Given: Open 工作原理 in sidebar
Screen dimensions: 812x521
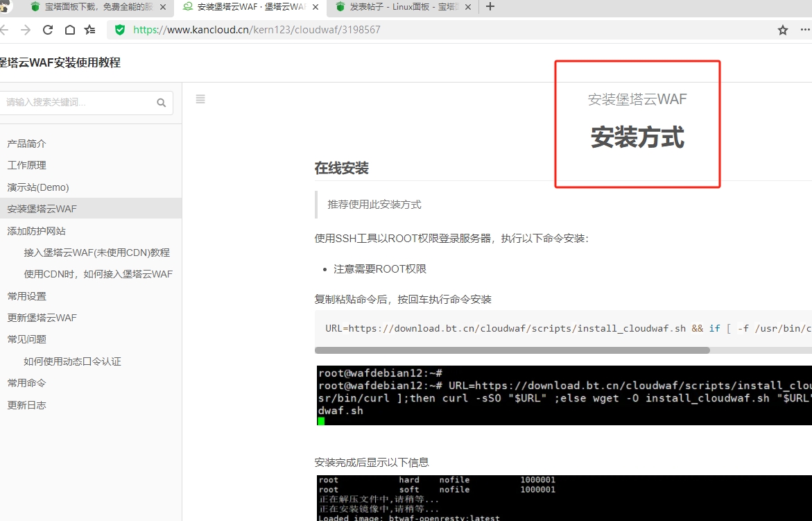Looking at the screenshot, I should tap(26, 165).
